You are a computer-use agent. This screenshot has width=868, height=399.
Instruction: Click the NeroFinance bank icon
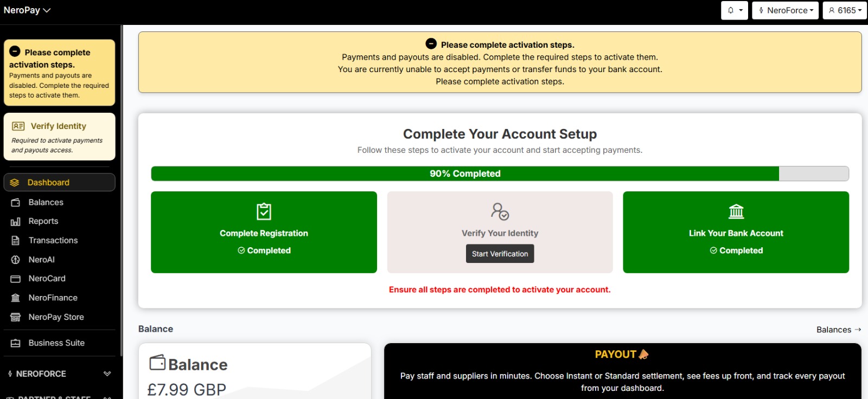[15, 298]
